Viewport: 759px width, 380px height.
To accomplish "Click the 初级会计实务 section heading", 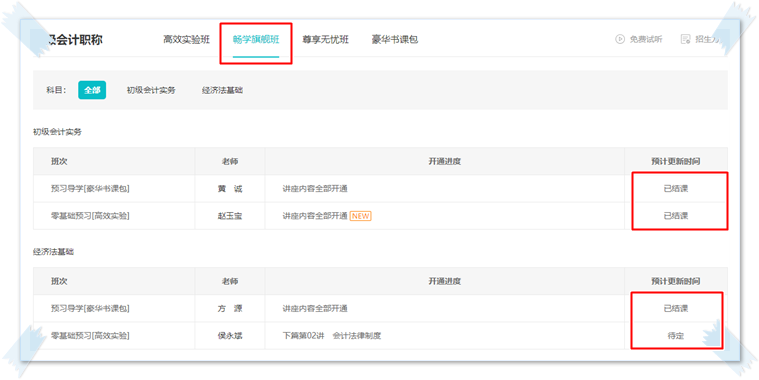I will (x=57, y=132).
